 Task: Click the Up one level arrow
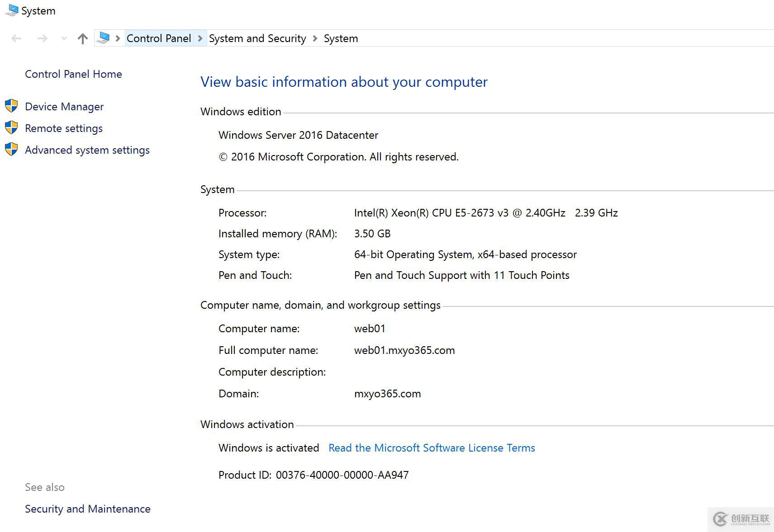[82, 39]
